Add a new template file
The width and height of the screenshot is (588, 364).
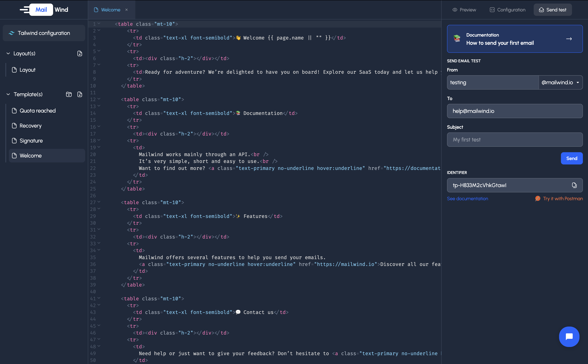(x=80, y=94)
